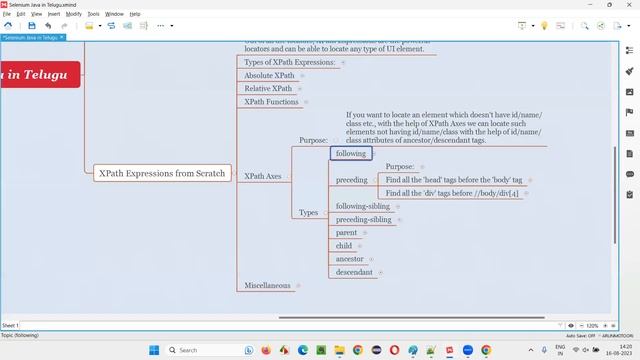Open the Format brush panel

pyautogui.click(x=629, y=71)
